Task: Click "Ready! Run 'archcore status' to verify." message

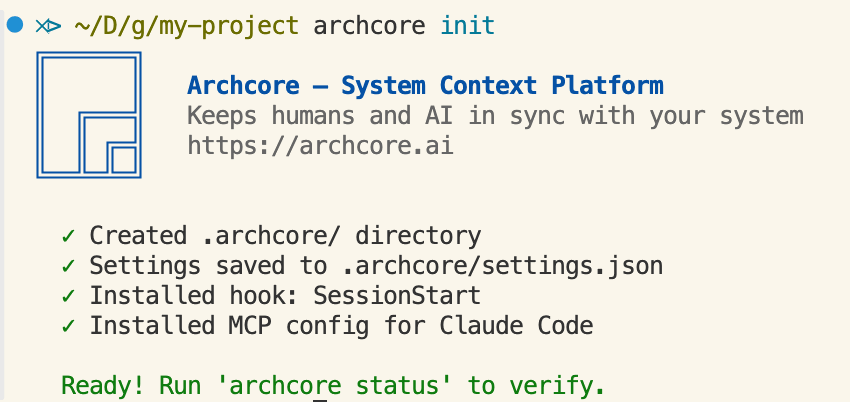Action: click(333, 385)
